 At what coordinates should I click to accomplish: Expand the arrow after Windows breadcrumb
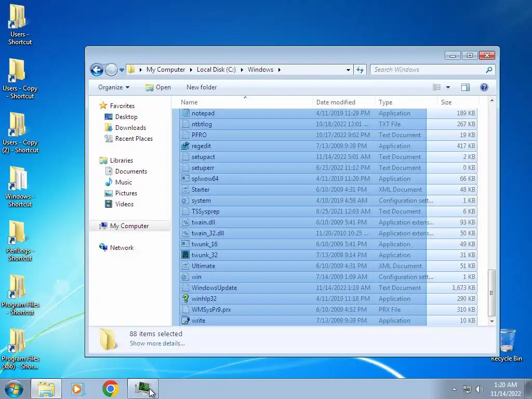(279, 70)
